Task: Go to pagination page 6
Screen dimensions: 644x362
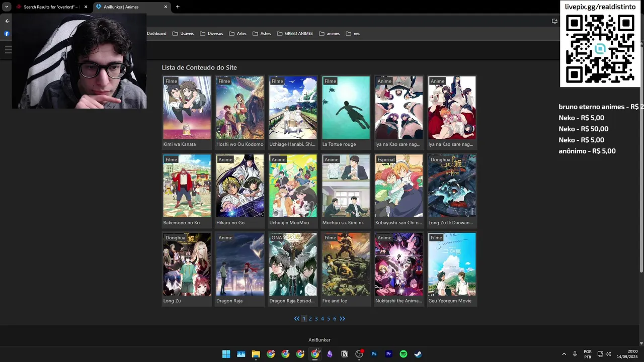Action: click(335, 319)
